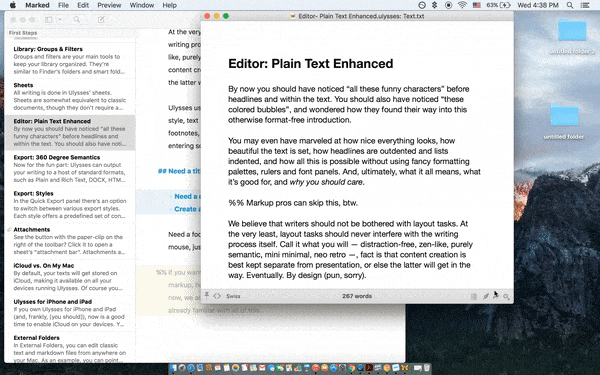Click the First Steps group header
The height and width of the screenshot is (375, 600).
23,33
